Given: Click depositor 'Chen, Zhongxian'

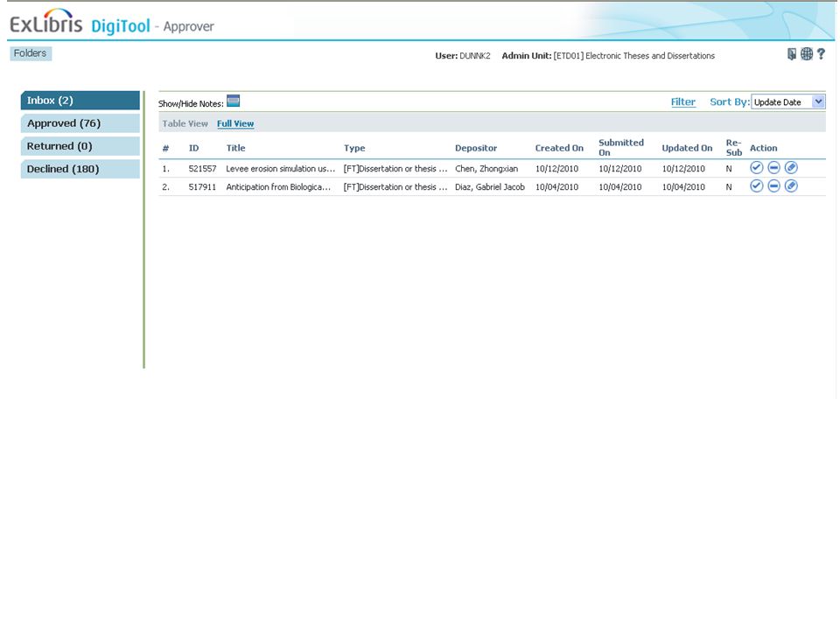Looking at the screenshot, I should coord(486,169).
